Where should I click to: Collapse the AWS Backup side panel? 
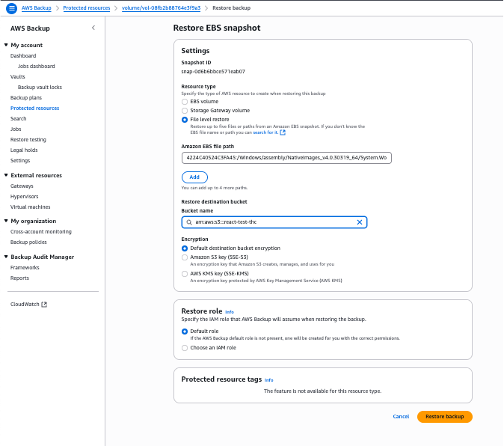[x=93, y=28]
